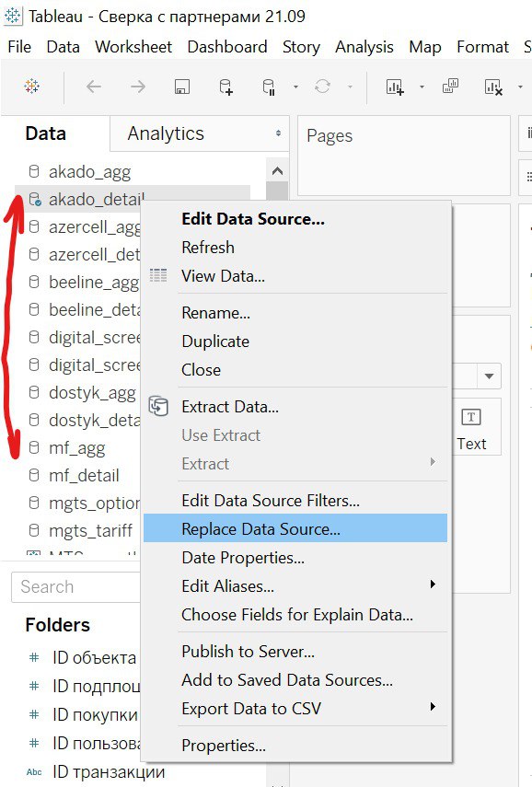Open the Analysis menu
This screenshot has width=532, height=787.
click(x=364, y=47)
